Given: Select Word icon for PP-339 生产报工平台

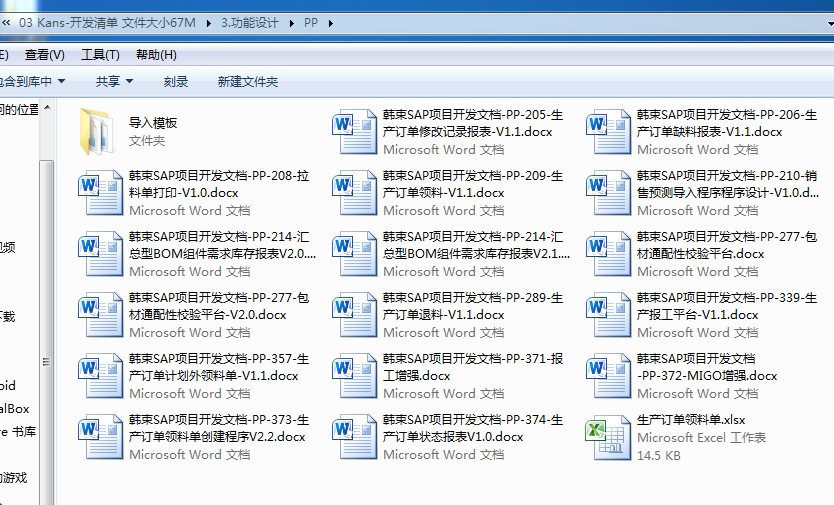Looking at the screenshot, I should point(608,314).
